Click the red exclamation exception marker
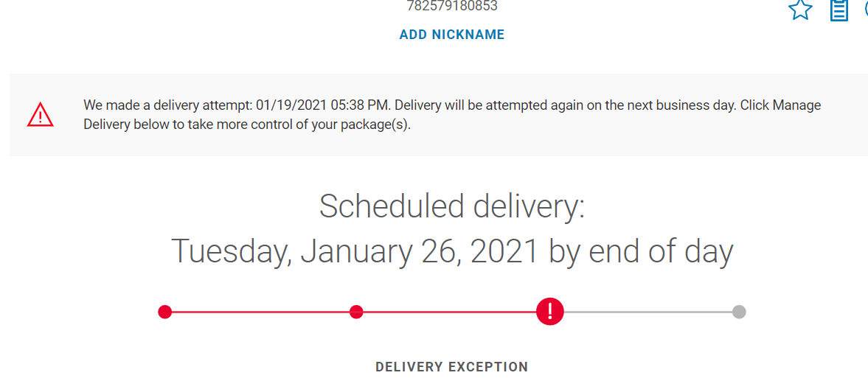 (x=550, y=312)
